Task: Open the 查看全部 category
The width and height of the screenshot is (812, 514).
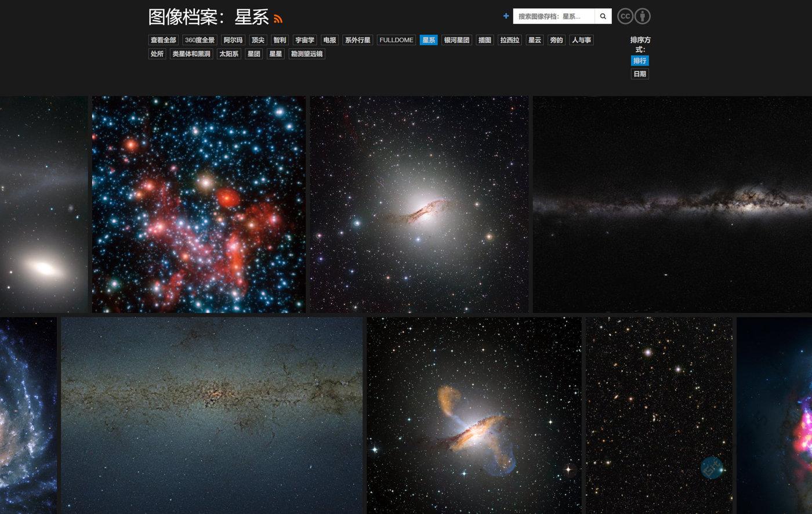Action: (163, 40)
